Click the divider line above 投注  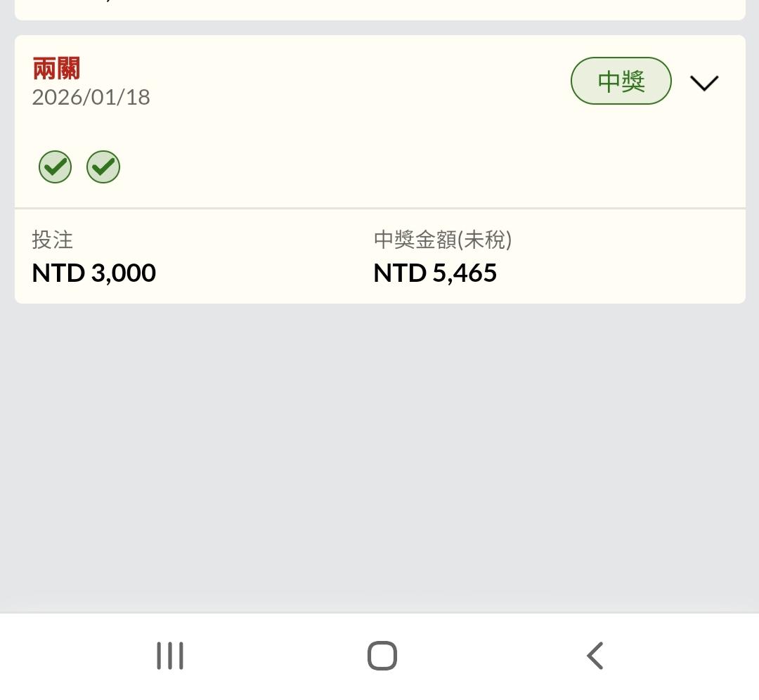pyautogui.click(x=379, y=208)
